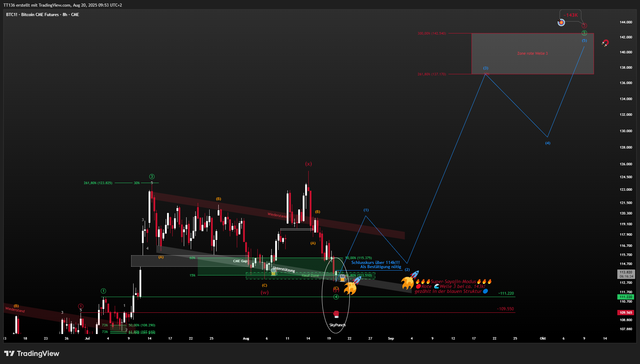The height and width of the screenshot is (364, 640).
Task: Click the TradingView logo
Action: (x=32, y=354)
